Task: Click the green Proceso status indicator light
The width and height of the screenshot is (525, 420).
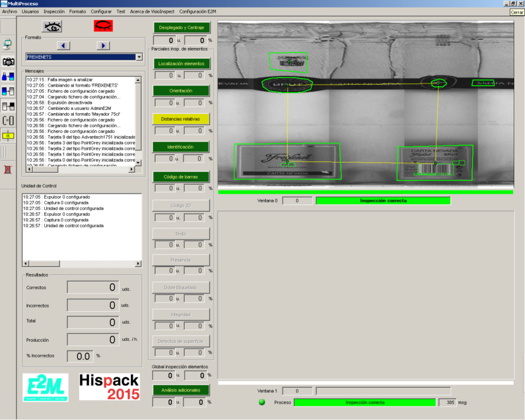Action: [262, 402]
